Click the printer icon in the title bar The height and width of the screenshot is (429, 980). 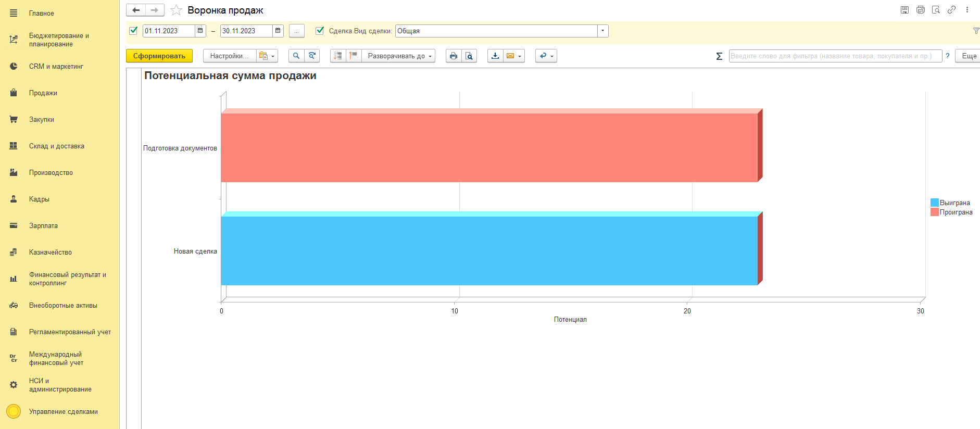click(921, 10)
